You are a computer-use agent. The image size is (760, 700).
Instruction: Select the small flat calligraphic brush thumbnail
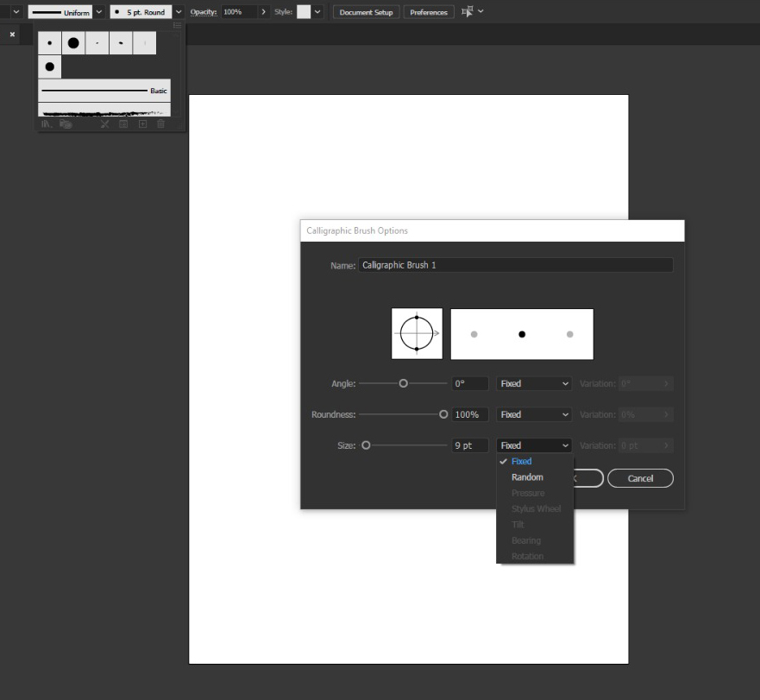point(97,43)
